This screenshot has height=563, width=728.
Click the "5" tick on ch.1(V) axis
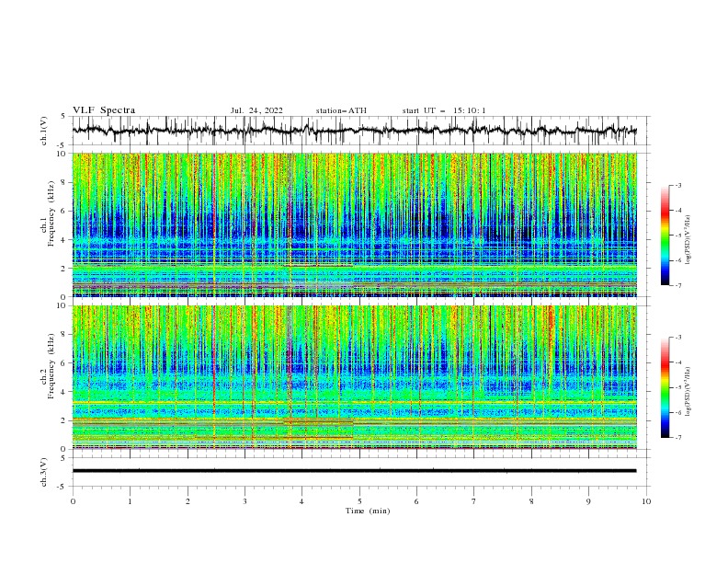(x=63, y=116)
